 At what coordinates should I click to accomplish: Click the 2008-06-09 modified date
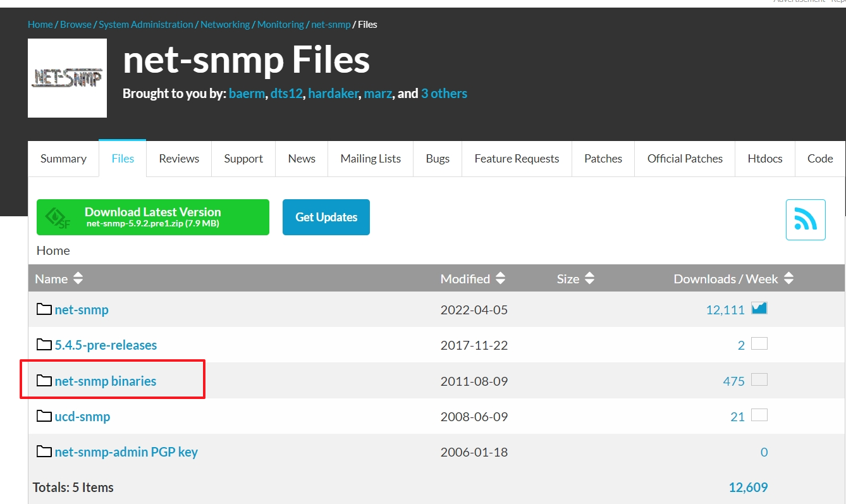[x=474, y=417]
